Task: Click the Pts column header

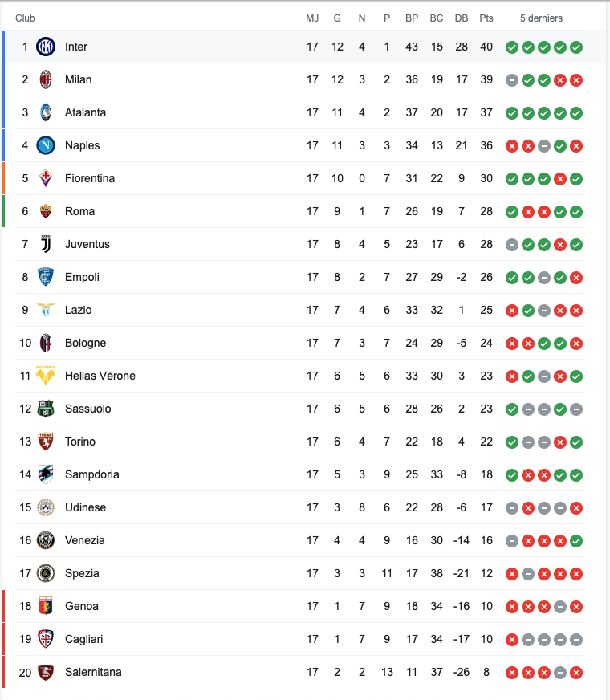Action: (x=486, y=18)
